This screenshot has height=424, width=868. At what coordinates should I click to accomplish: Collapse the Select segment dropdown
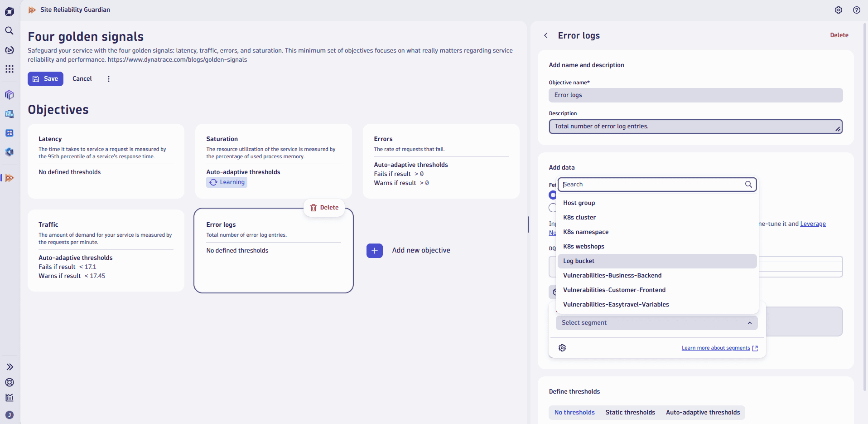[656, 323]
